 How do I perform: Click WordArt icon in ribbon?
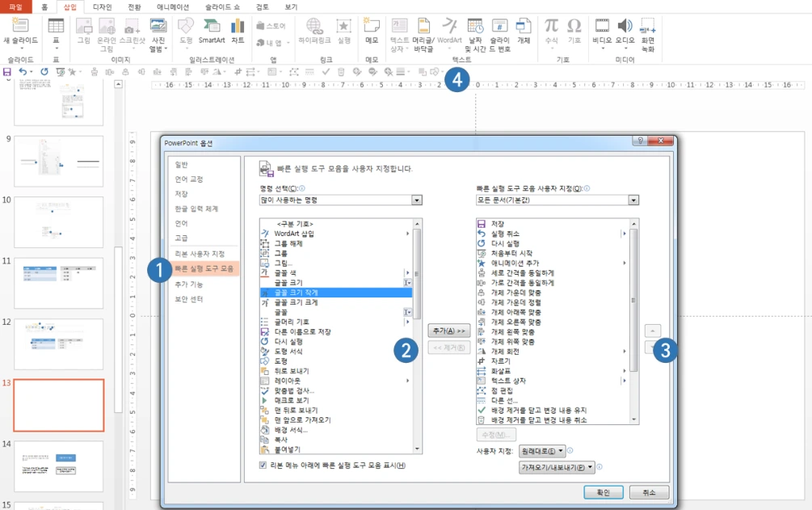click(449, 26)
